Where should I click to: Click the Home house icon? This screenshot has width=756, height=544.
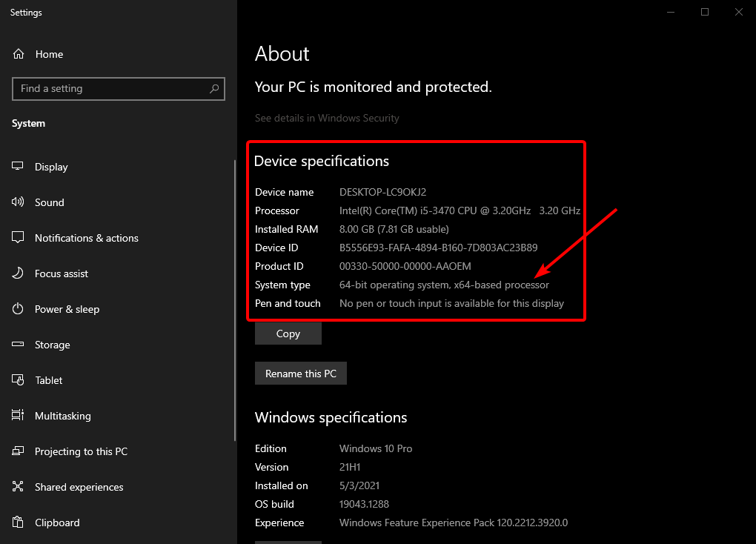coord(19,54)
